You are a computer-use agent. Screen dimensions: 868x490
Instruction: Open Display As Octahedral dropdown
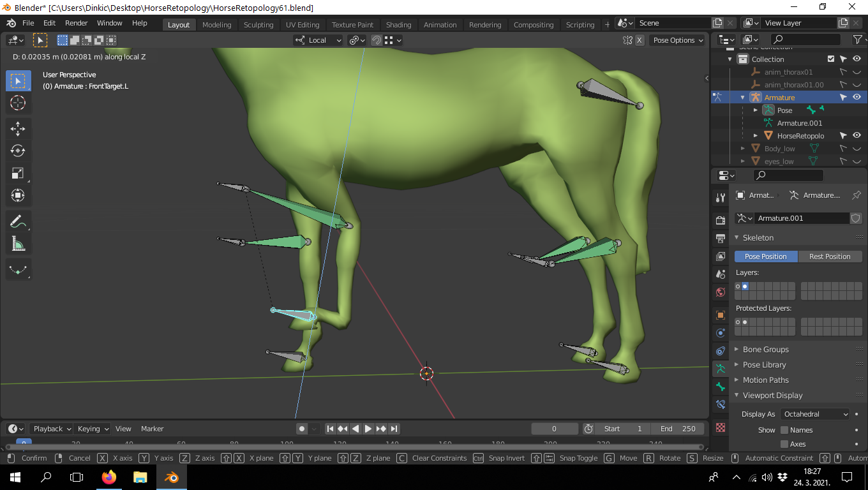pos(816,414)
